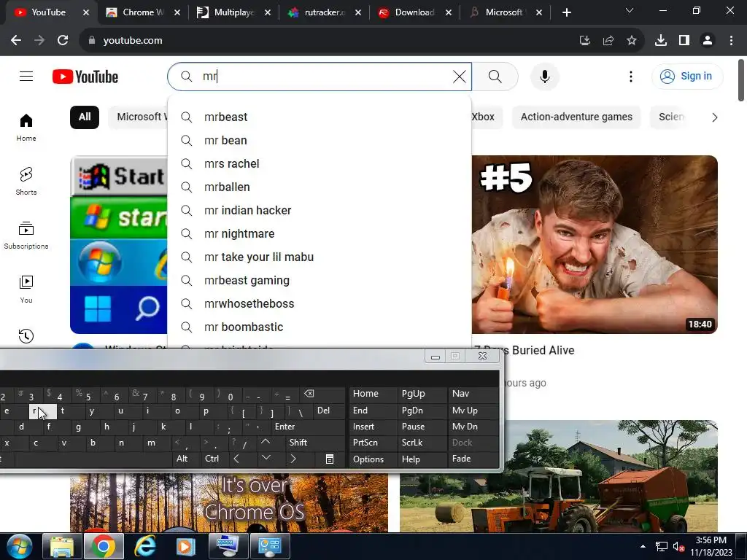Click the taskbar clock 3:56 PM
Image resolution: width=747 pixels, height=560 pixels.
point(711,540)
